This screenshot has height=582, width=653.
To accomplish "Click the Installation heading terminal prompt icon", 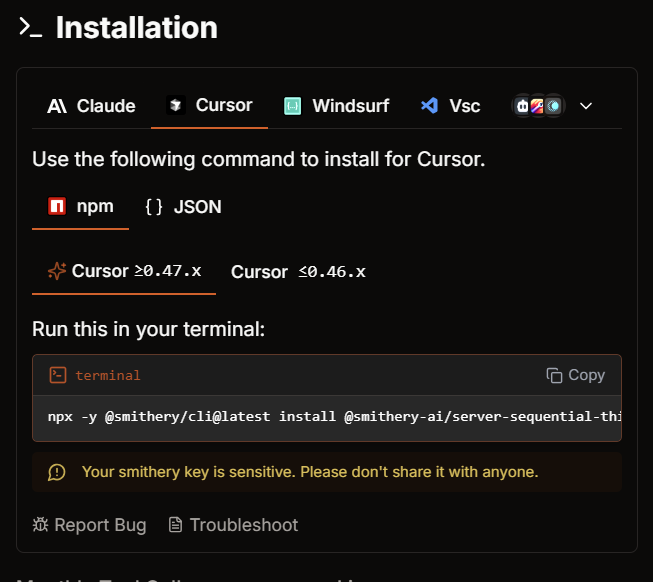I will [30, 28].
